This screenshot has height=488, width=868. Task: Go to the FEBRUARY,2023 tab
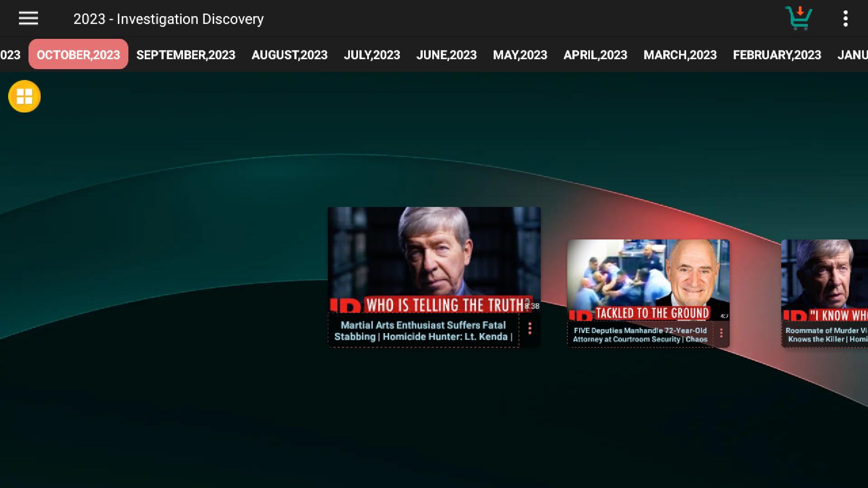(777, 55)
